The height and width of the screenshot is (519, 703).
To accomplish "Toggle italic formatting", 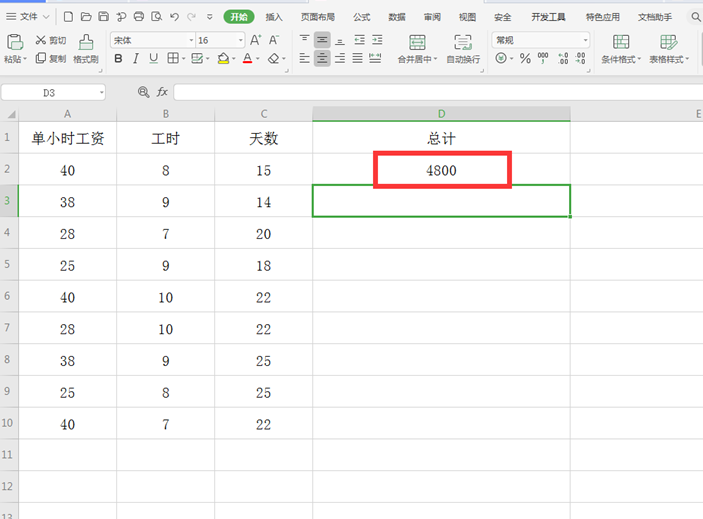I will (136, 58).
